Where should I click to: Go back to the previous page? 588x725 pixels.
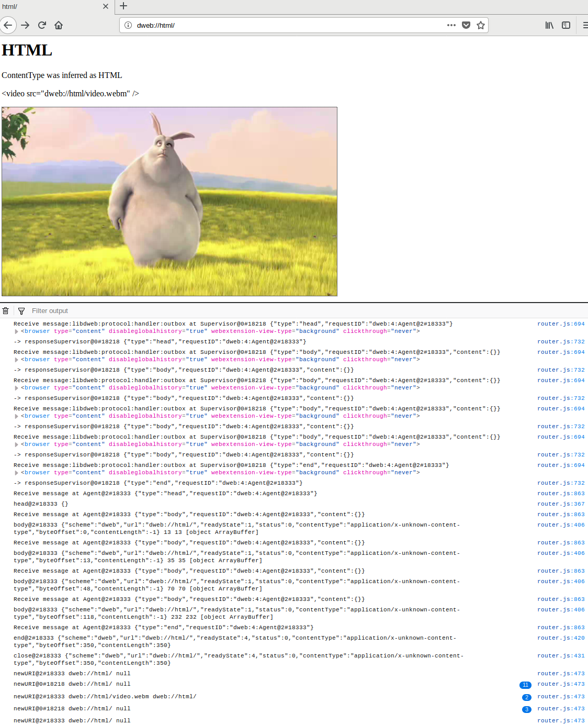[x=8, y=25]
